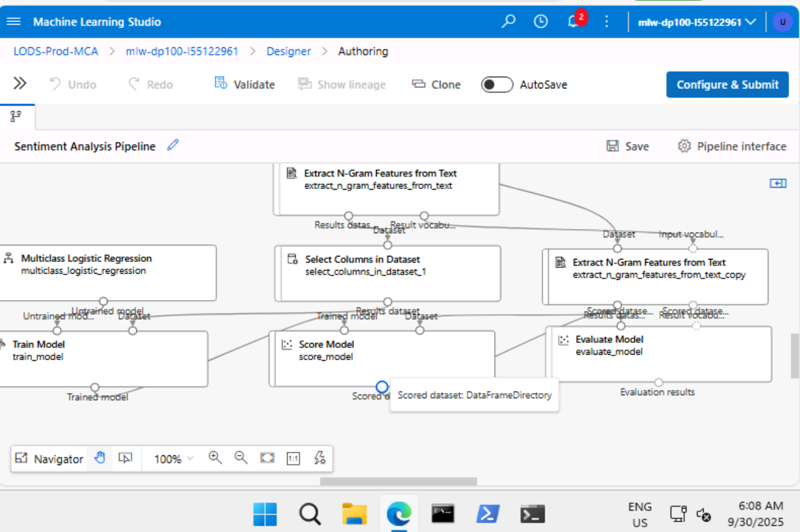This screenshot has width=800, height=532.
Task: Validate the pipeline
Action: click(x=245, y=85)
